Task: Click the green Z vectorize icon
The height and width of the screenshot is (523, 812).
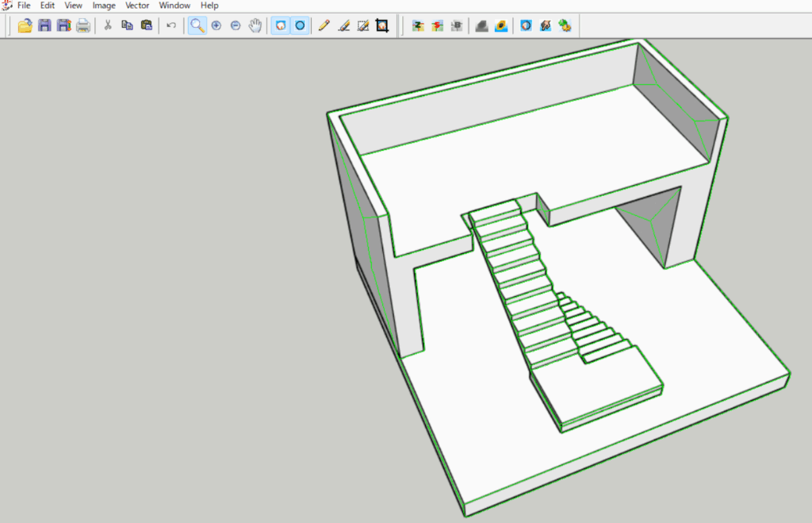Action: click(418, 25)
